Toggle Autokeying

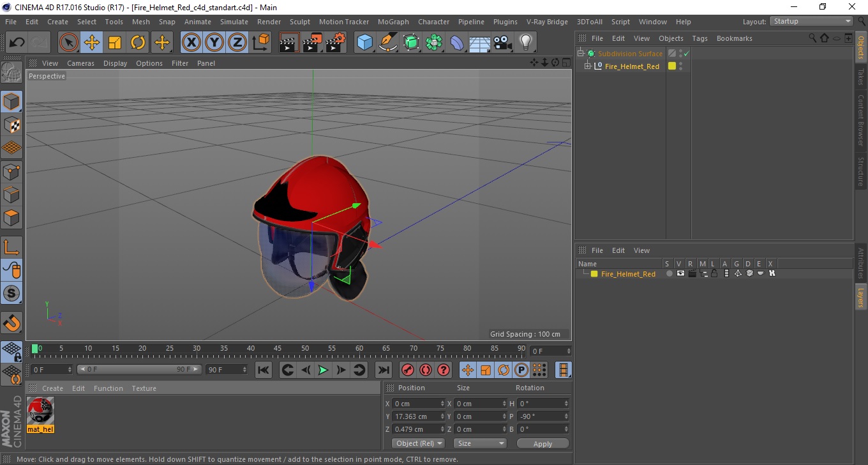(425, 370)
